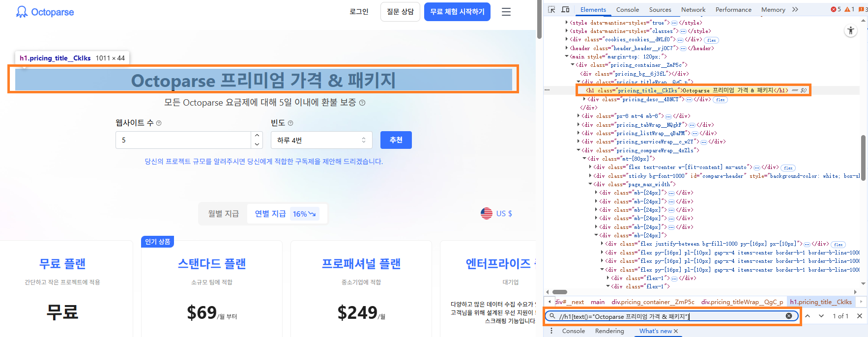
Task: Go to next search result arrow
Action: [x=821, y=316]
